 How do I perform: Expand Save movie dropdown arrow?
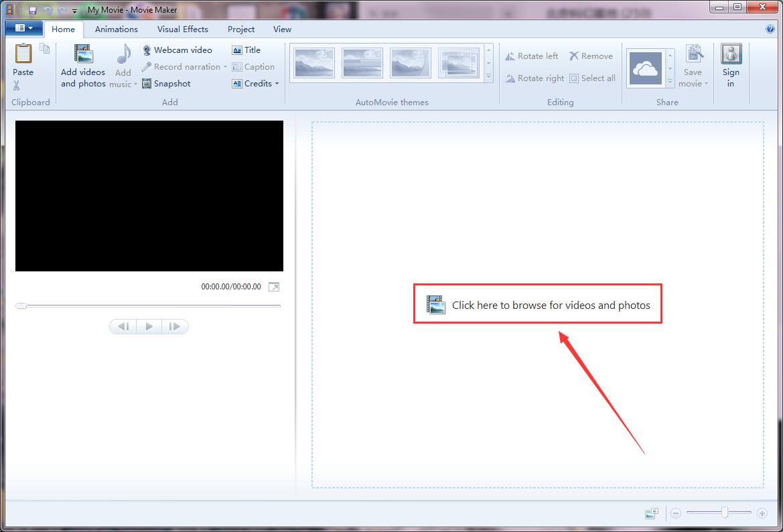706,84
